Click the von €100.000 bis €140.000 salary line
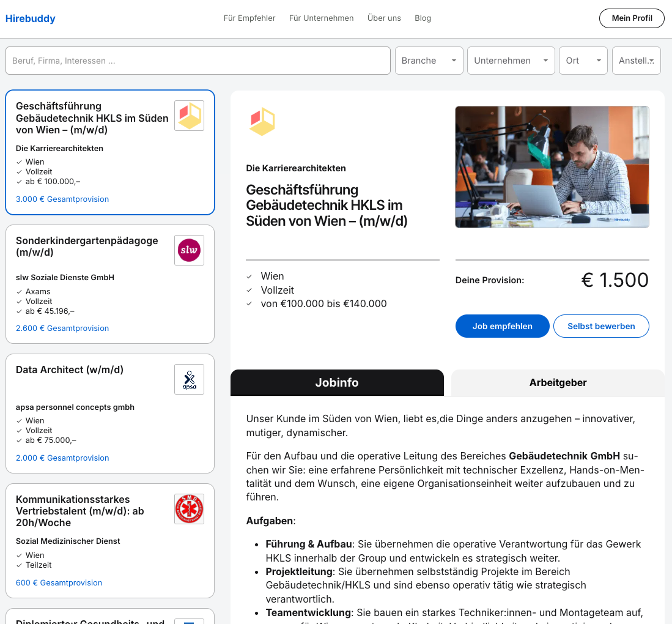Image resolution: width=672 pixels, height=624 pixels. [323, 303]
